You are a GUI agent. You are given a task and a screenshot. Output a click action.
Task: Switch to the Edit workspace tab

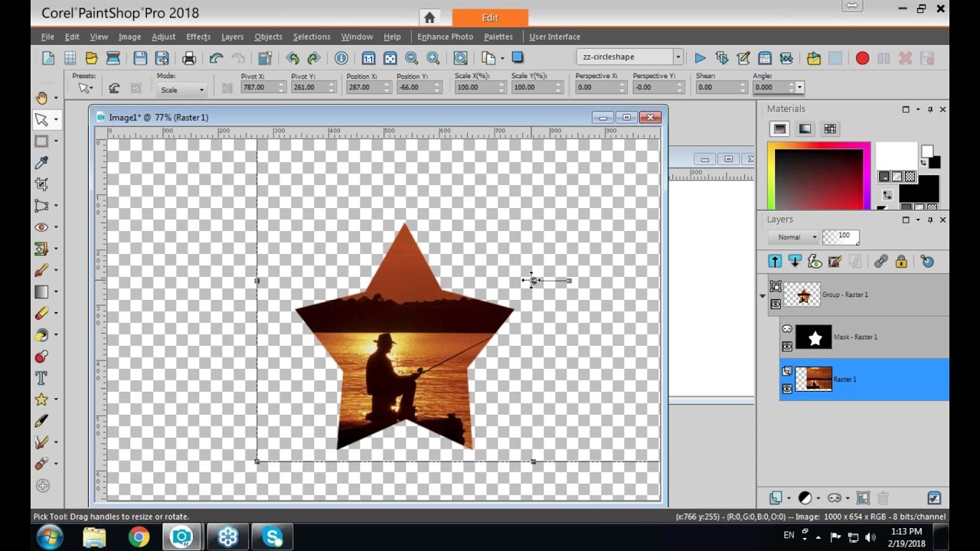click(x=490, y=17)
